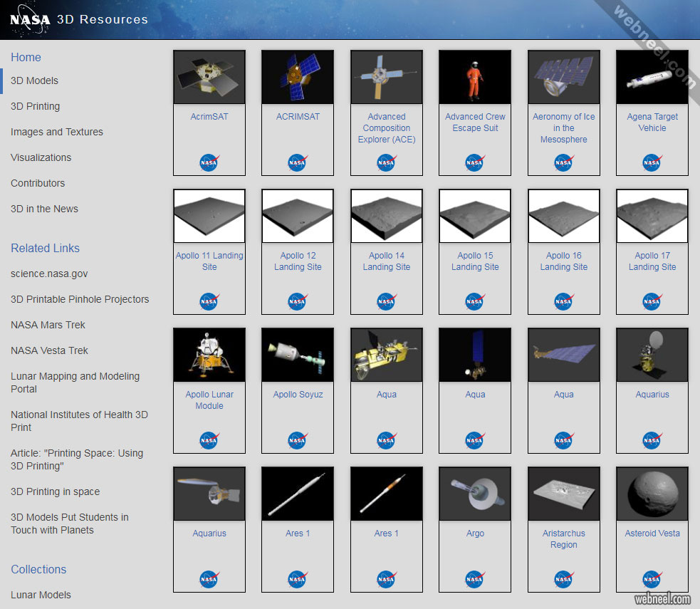Image resolution: width=700 pixels, height=609 pixels.
Task: Click NASA badge on Apollo 12 Landing Site card
Action: coord(298,301)
